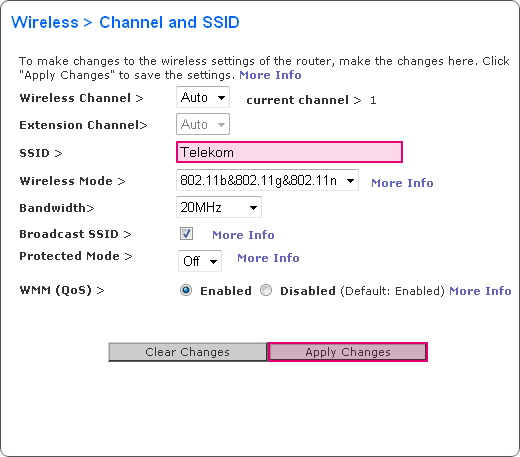
Task: Click the Wireless Channel dropdown arrow
Action: [221, 98]
